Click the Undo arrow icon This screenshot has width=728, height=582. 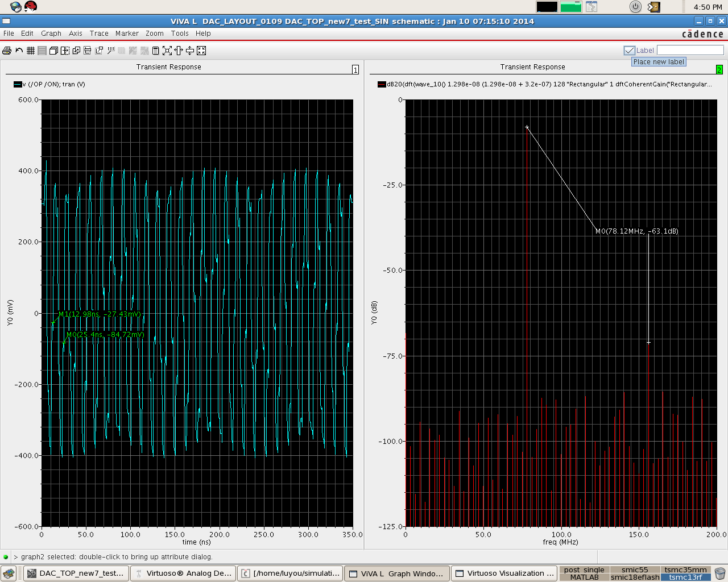[19, 51]
